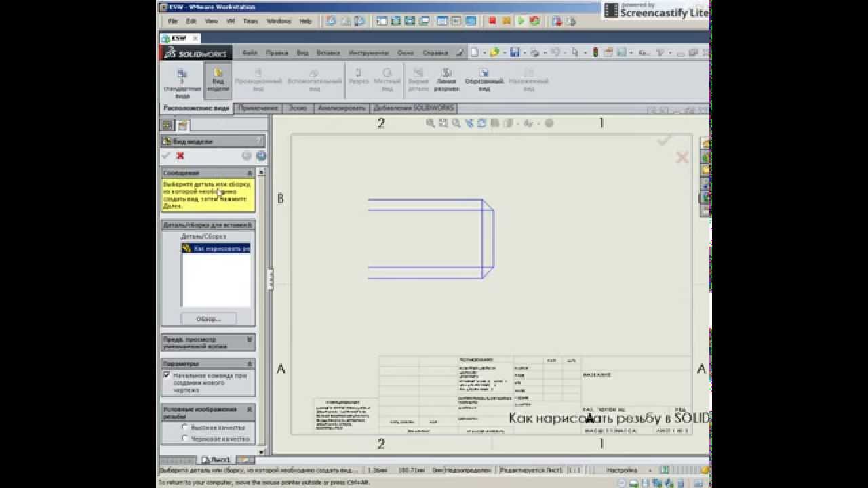Image resolution: width=868 pixels, height=488 pixels.
Task: Click the Open document icon in SolidWorks toolbar
Action: pos(494,52)
